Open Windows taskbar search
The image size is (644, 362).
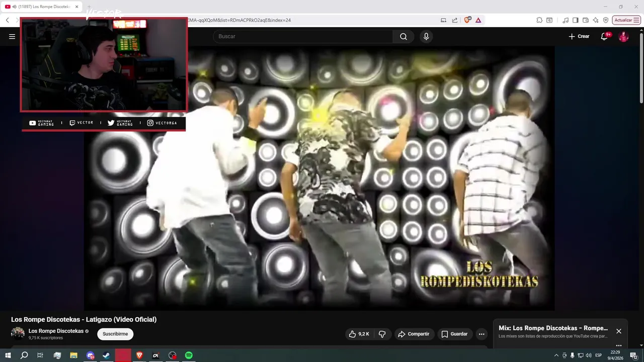click(x=24, y=355)
